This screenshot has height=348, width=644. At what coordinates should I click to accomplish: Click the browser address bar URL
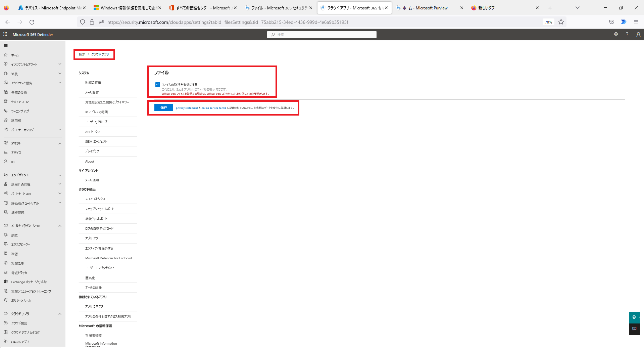tap(228, 22)
